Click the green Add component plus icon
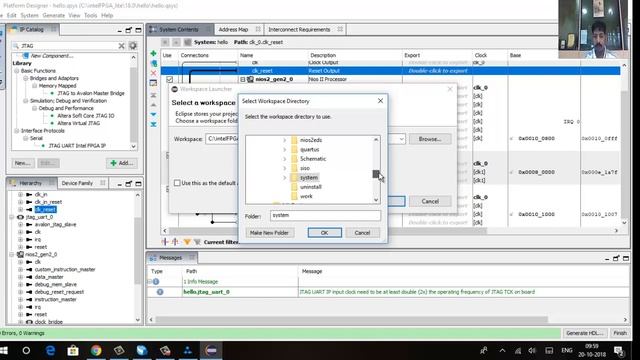Viewport: 640px width, 360px height. [x=153, y=53]
